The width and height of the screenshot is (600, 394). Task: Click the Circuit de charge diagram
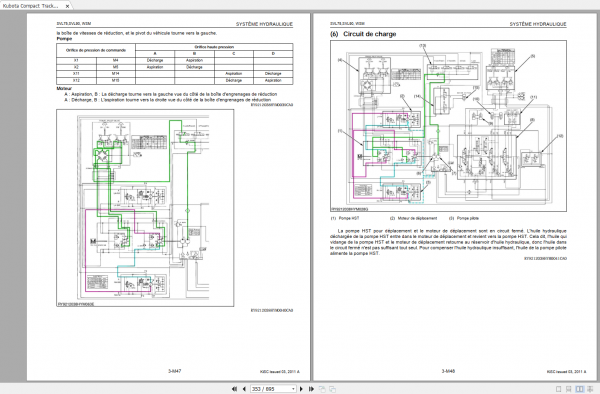coord(448,126)
